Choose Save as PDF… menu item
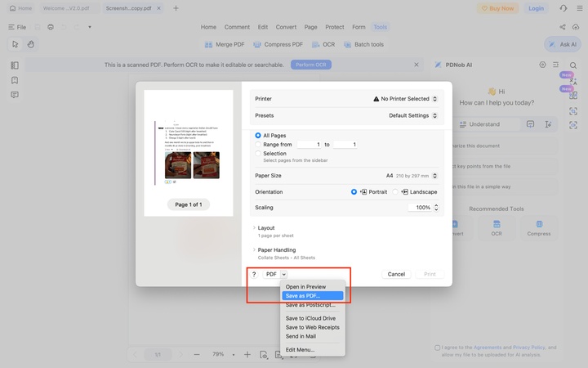This screenshot has height=368, width=588. point(313,296)
